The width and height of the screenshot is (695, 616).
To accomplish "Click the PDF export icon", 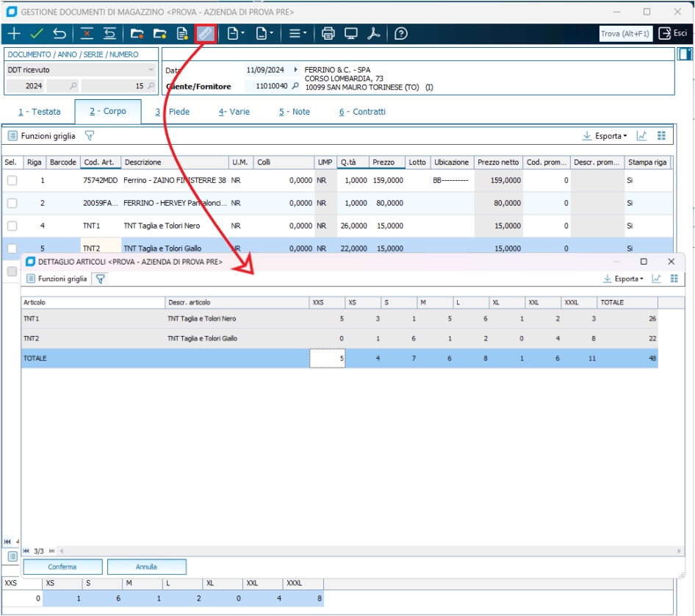I will (x=374, y=34).
